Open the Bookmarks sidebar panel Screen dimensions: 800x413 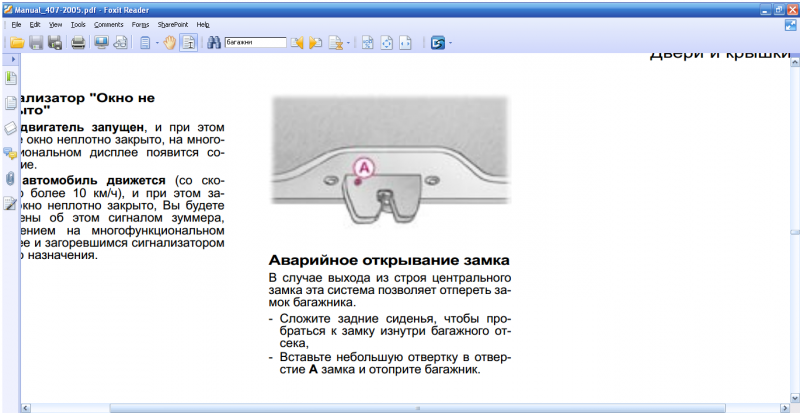click(x=11, y=78)
